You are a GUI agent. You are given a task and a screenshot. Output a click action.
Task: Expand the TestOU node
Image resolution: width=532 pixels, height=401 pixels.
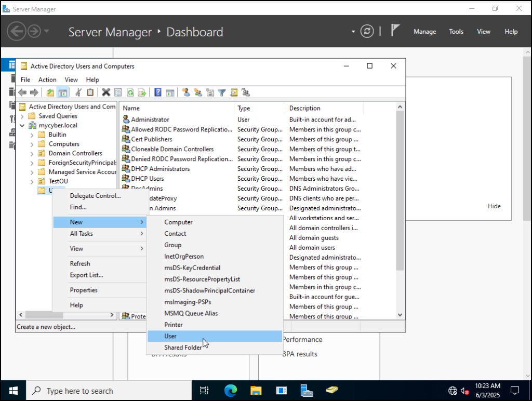pos(32,181)
